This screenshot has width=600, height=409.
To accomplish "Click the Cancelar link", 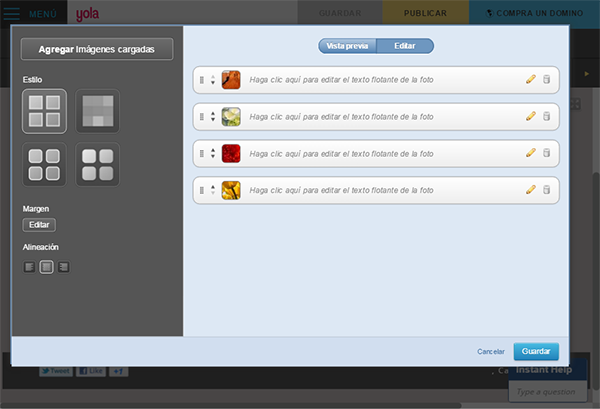I will pos(491,352).
